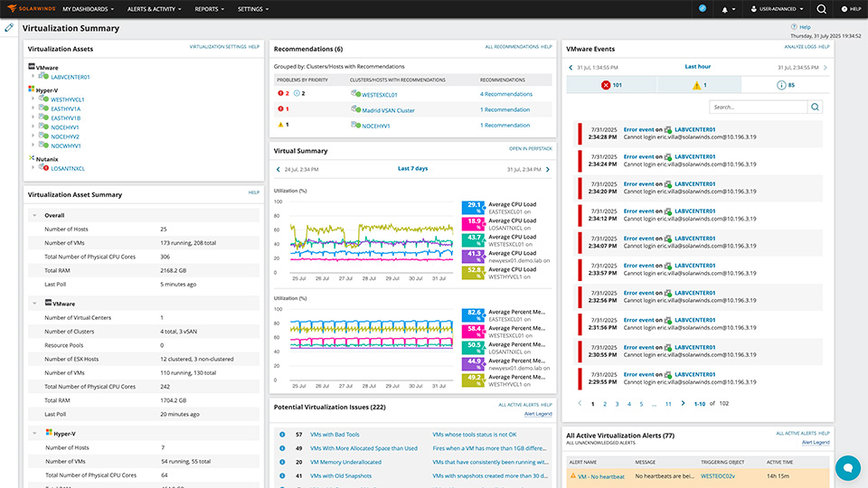Viewport: 868px width, 488px height.
Task: Open the global search magnifier icon
Action: coord(822,9)
